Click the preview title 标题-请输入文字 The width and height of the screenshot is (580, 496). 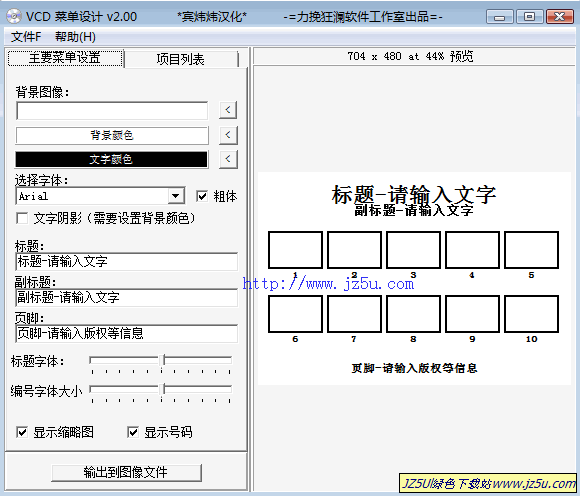pyautogui.click(x=414, y=194)
